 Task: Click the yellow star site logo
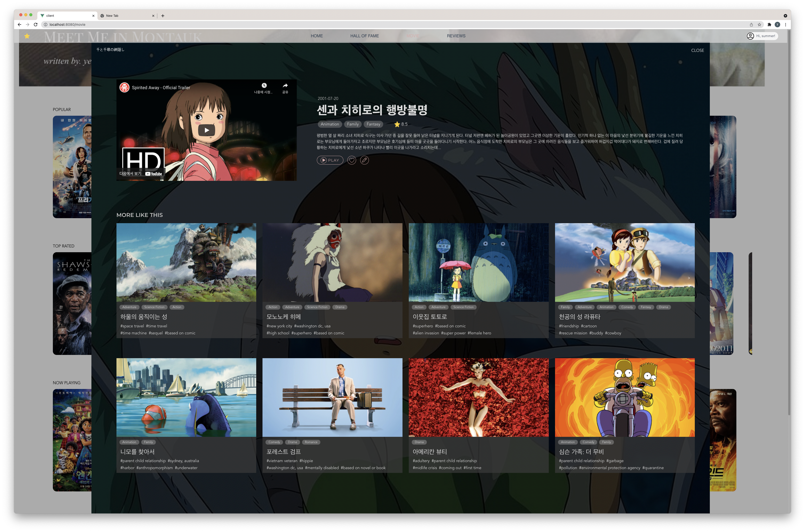point(27,36)
